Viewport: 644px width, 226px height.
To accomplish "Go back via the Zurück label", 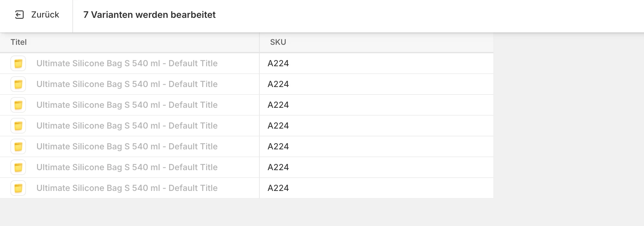I will coord(45,15).
